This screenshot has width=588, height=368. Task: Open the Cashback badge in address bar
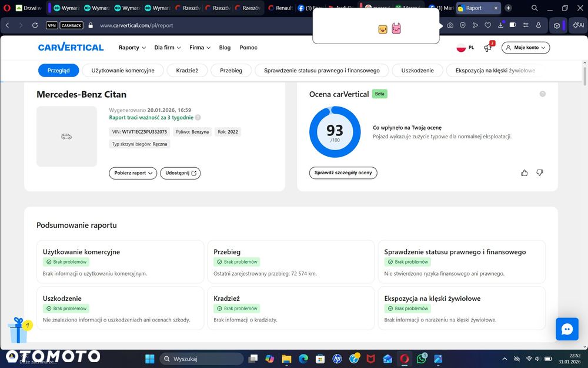tap(71, 25)
